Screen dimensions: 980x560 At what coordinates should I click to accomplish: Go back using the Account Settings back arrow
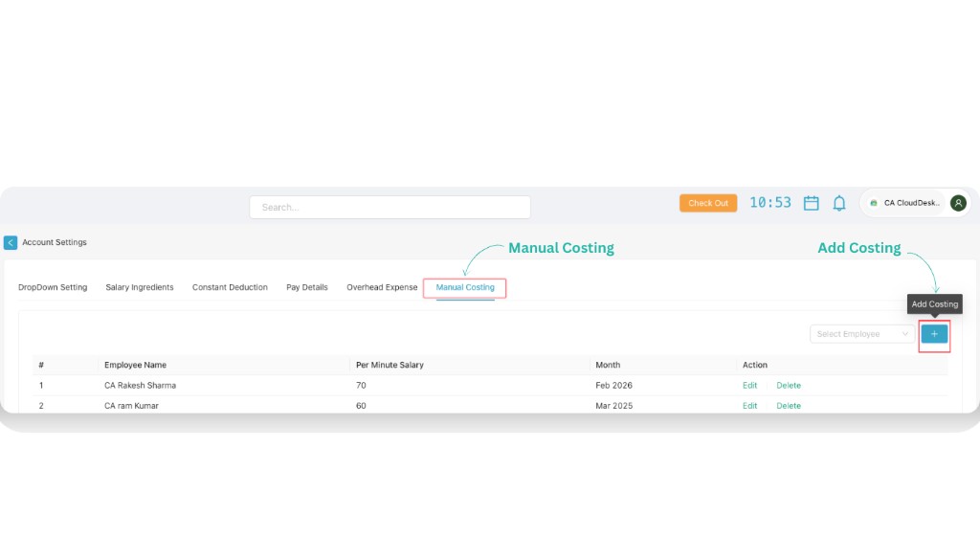tap(11, 242)
